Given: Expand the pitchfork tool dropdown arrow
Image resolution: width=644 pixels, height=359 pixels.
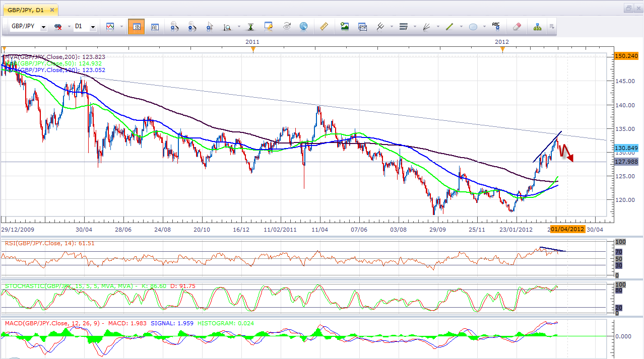Looking at the screenshot, I should click(392, 27).
